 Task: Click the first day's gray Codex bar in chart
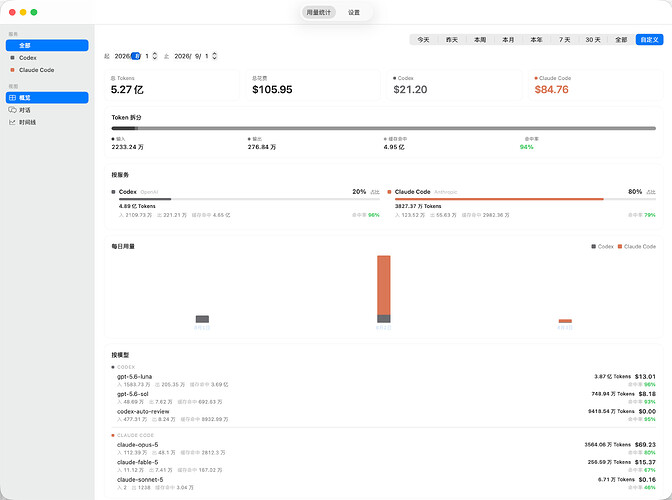(x=202, y=319)
